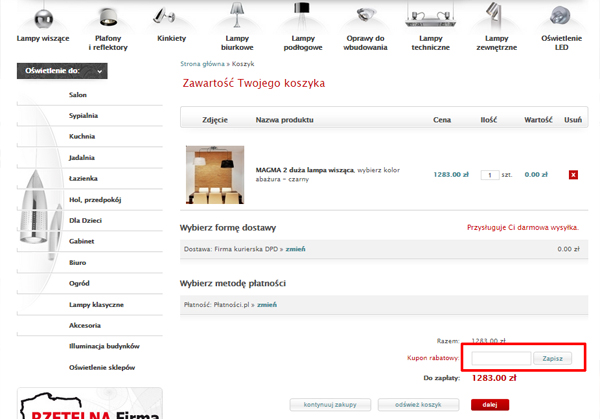Viewport: 600px width, 419px height.
Task: Focus the Kupon rabatowy input field
Action: pos(501,359)
